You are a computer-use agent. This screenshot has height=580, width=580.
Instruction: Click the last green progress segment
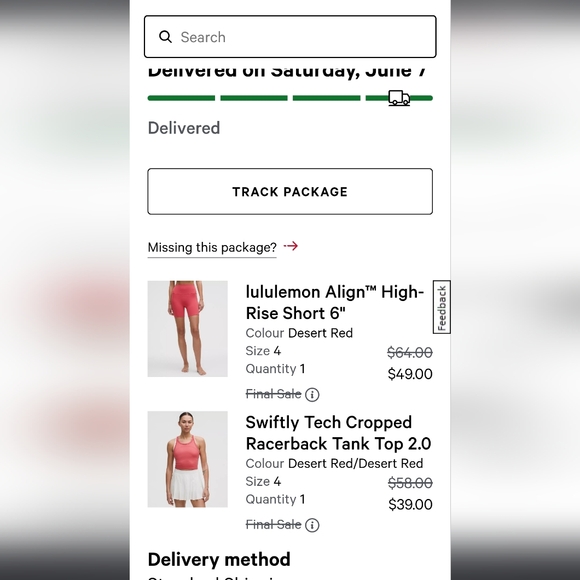pos(399,98)
